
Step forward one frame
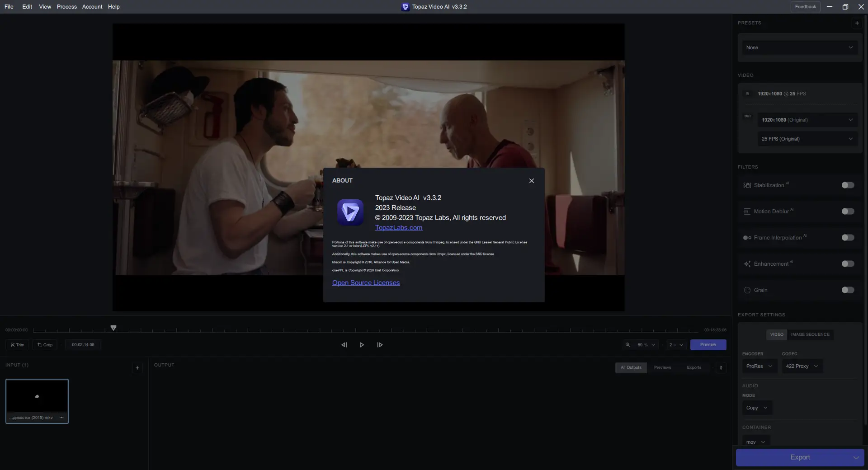pos(380,345)
